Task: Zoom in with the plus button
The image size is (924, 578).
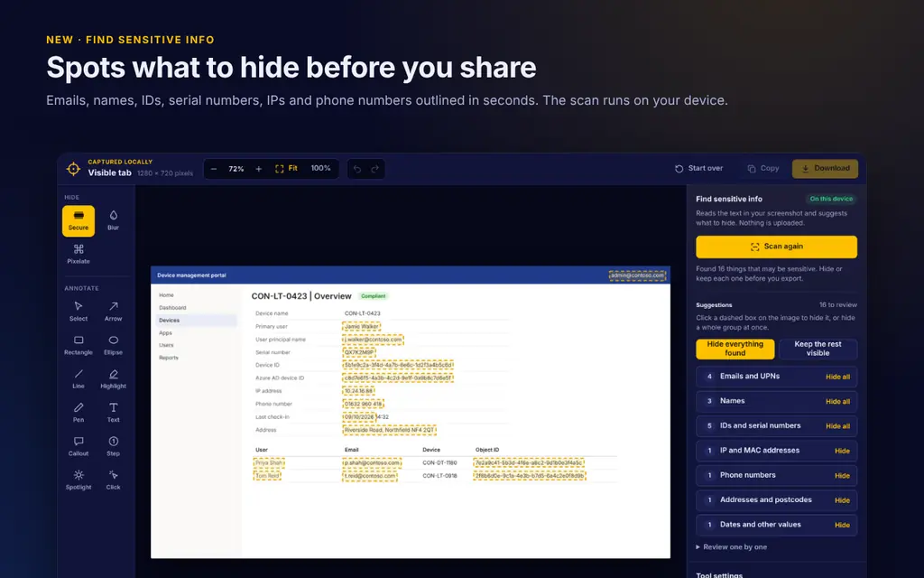Action: point(259,169)
